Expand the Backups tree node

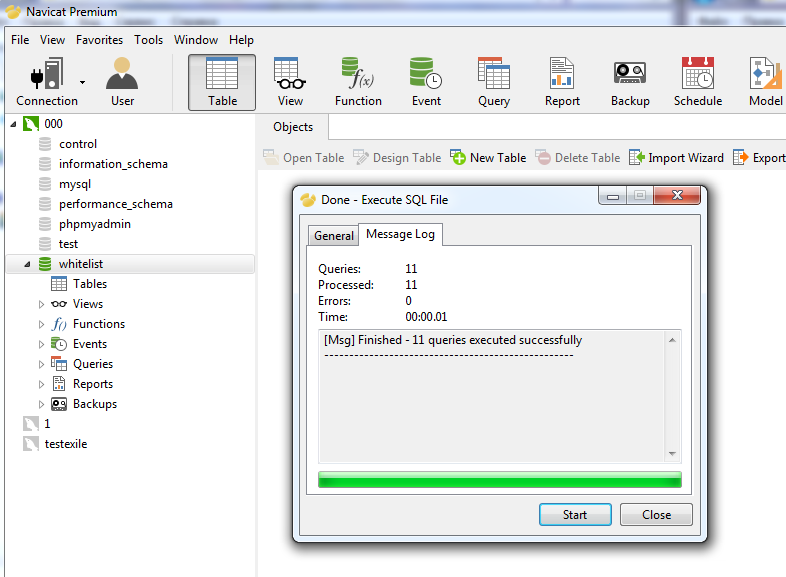pyautogui.click(x=42, y=405)
